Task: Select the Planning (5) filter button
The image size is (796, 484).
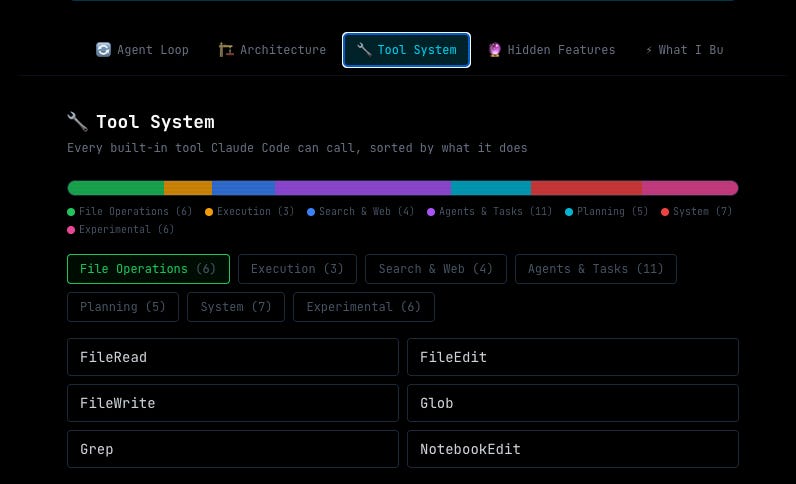Action: tap(123, 307)
